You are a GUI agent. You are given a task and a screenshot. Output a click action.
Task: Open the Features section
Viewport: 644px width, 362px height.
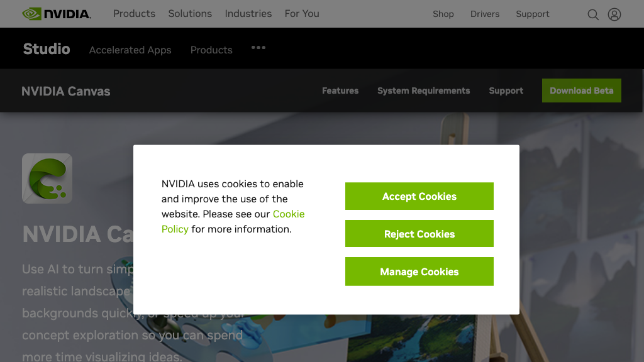340,90
